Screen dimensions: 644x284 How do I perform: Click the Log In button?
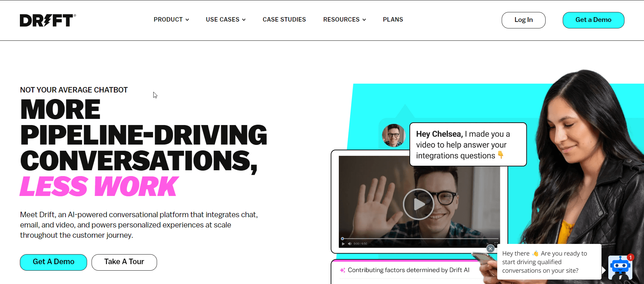point(523,20)
